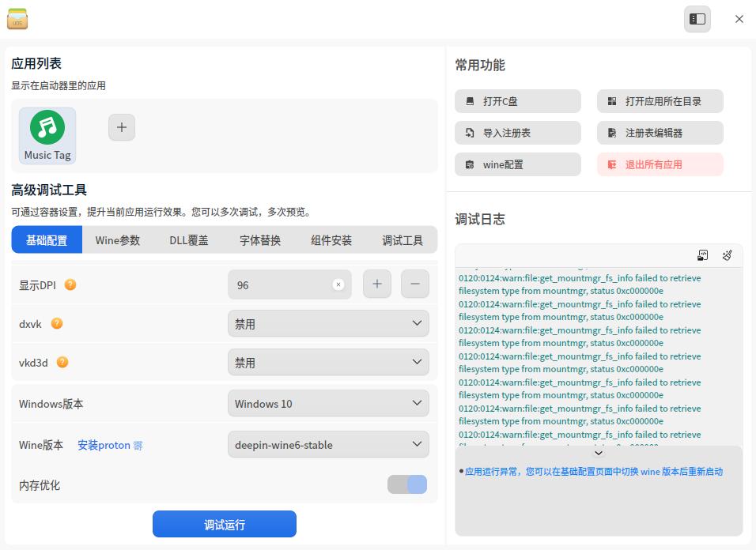
Task: Click the DPI input field showing 96
Action: pos(289,284)
